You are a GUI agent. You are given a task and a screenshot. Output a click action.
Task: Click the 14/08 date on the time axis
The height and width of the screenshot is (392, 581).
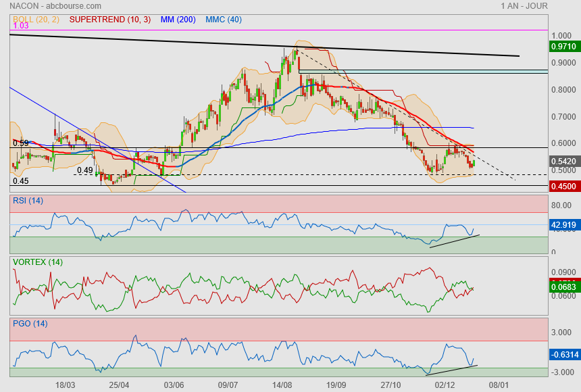[282, 385]
